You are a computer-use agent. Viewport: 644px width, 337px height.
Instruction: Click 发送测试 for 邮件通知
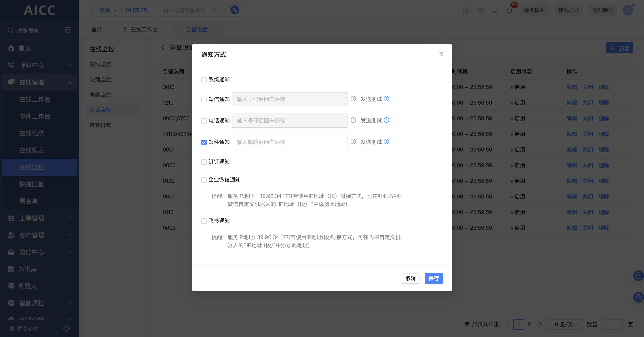(371, 142)
